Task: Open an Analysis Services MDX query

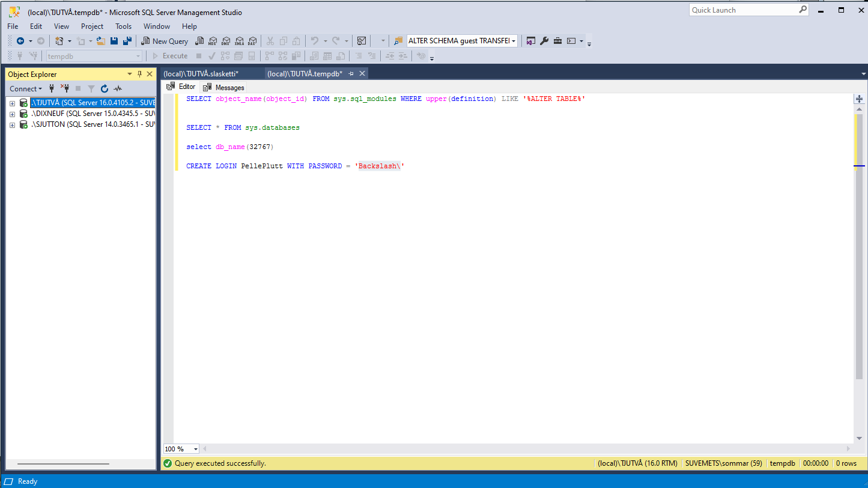Action: (x=213, y=41)
